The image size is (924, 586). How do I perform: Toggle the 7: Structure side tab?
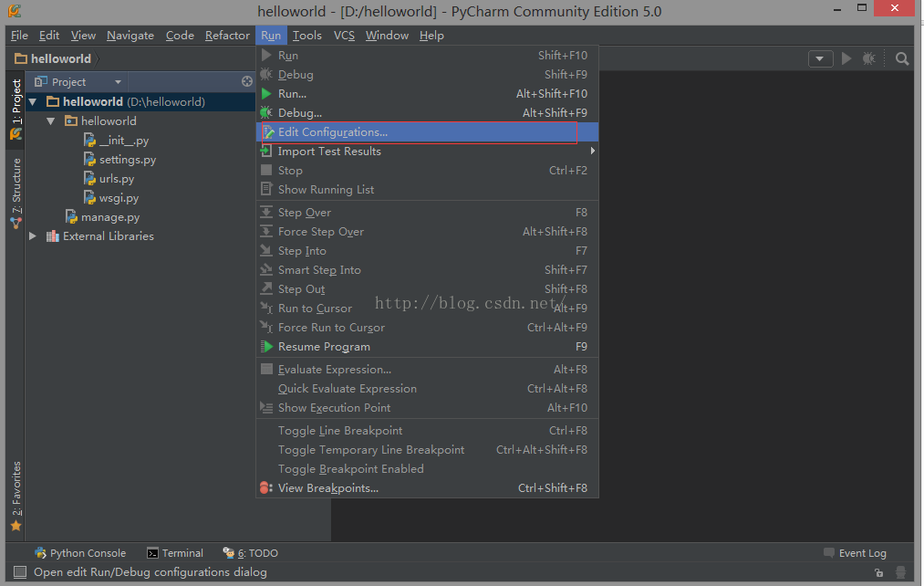[16, 194]
